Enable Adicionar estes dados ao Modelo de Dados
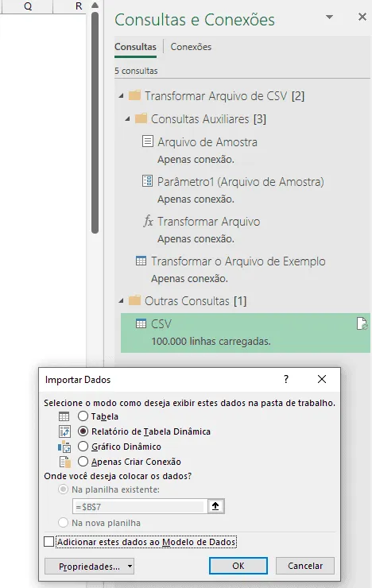372x588 pixels. pyautogui.click(x=48, y=541)
